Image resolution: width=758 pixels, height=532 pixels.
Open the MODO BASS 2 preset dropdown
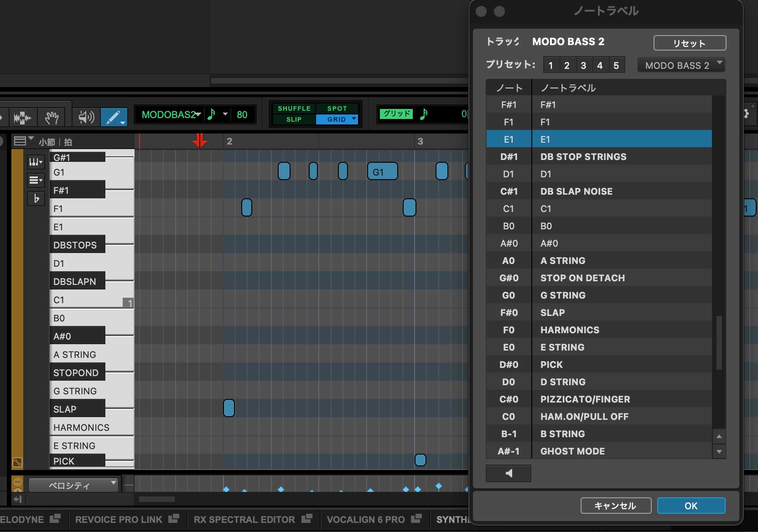pyautogui.click(x=681, y=65)
